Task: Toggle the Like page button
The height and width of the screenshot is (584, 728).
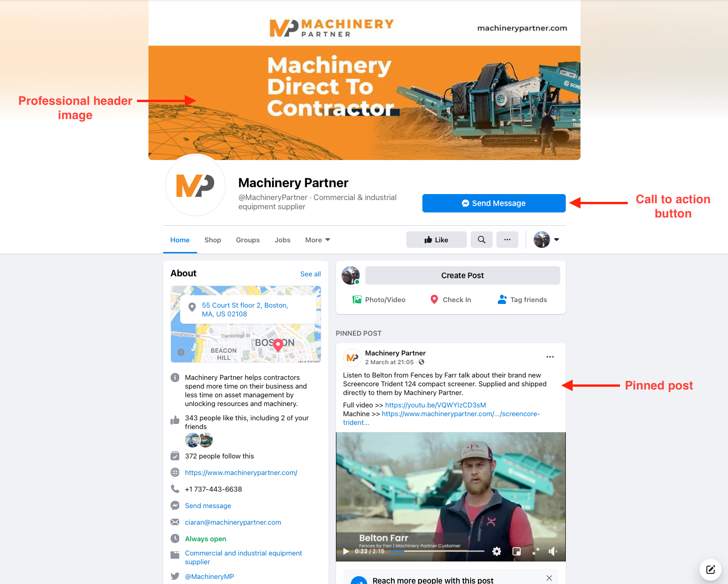Action: pos(437,240)
